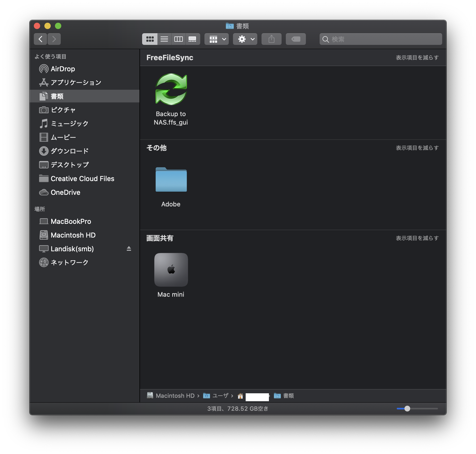Click the その他 group header
Screen dimensions: 476x454
click(x=157, y=148)
